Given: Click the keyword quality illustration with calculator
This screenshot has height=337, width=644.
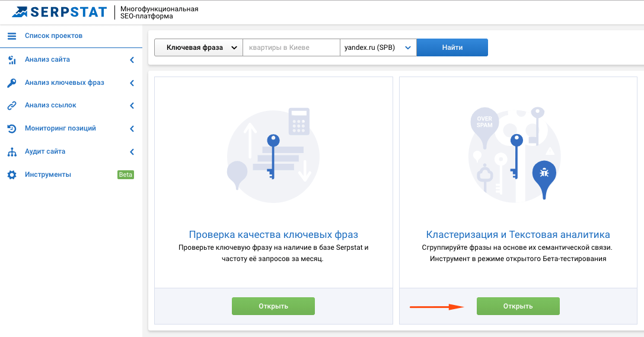Looking at the screenshot, I should [273, 155].
